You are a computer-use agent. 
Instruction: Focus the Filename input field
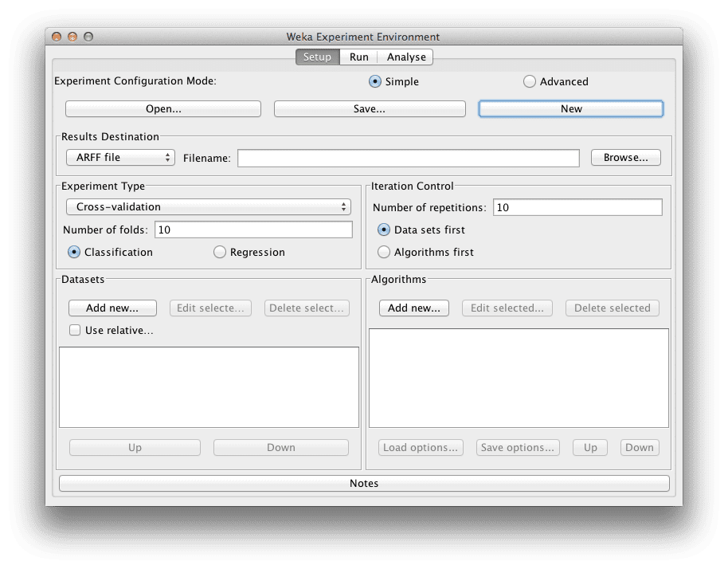click(409, 158)
